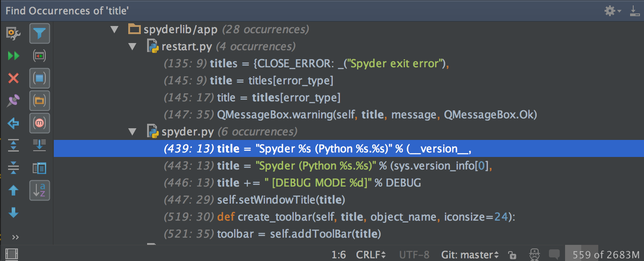
Task: Collapse the restart.py file node
Action: tap(132, 47)
